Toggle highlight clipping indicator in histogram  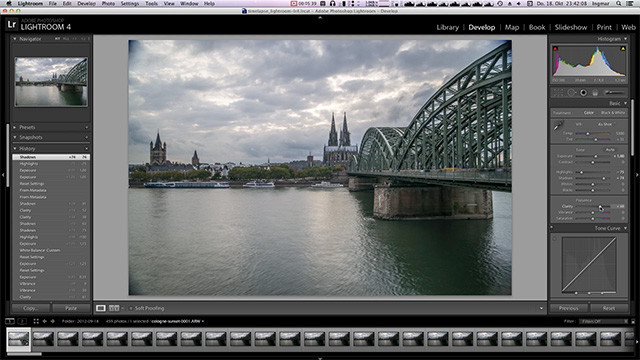tap(623, 49)
